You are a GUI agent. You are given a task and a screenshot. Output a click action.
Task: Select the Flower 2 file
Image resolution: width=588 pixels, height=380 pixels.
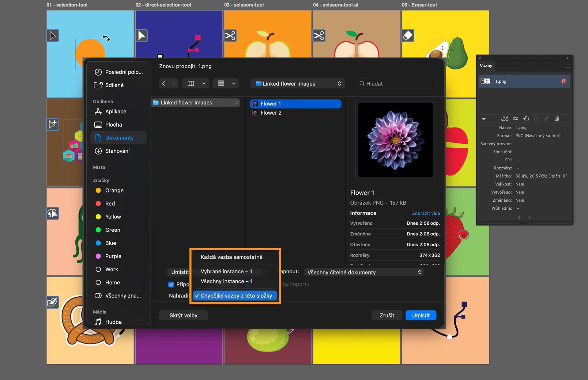296,113
